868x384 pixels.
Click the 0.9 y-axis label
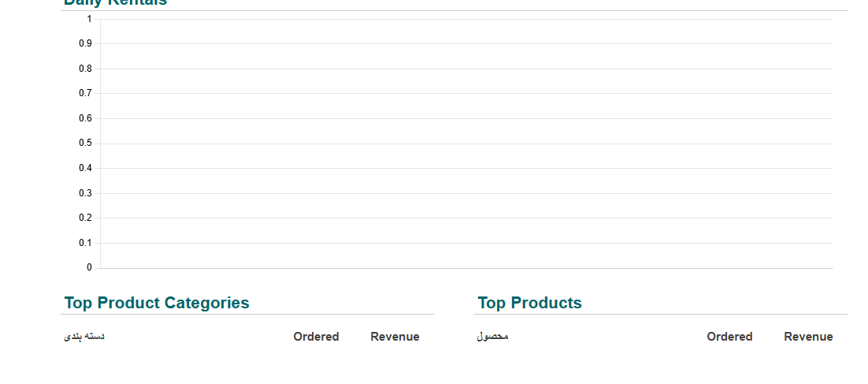[x=85, y=43]
